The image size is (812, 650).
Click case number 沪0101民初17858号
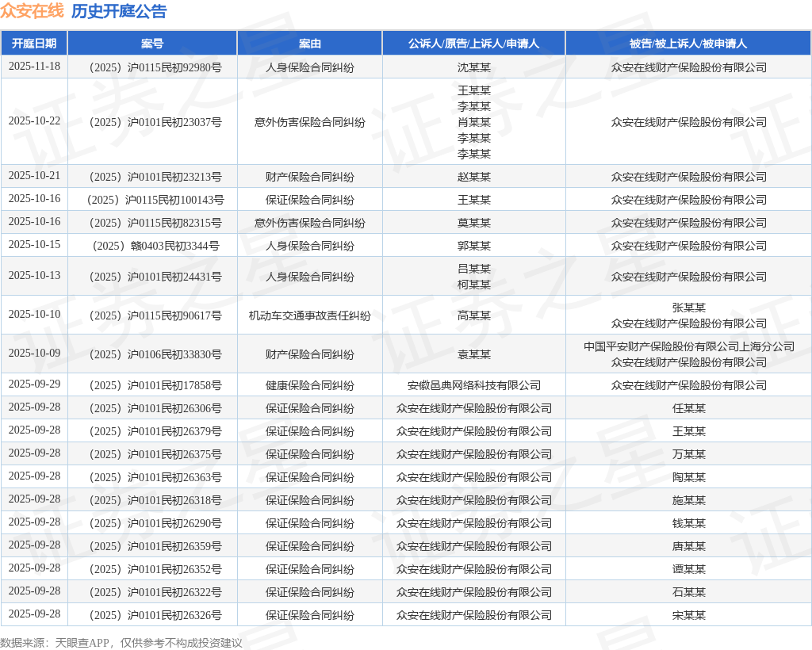pyautogui.click(x=155, y=385)
